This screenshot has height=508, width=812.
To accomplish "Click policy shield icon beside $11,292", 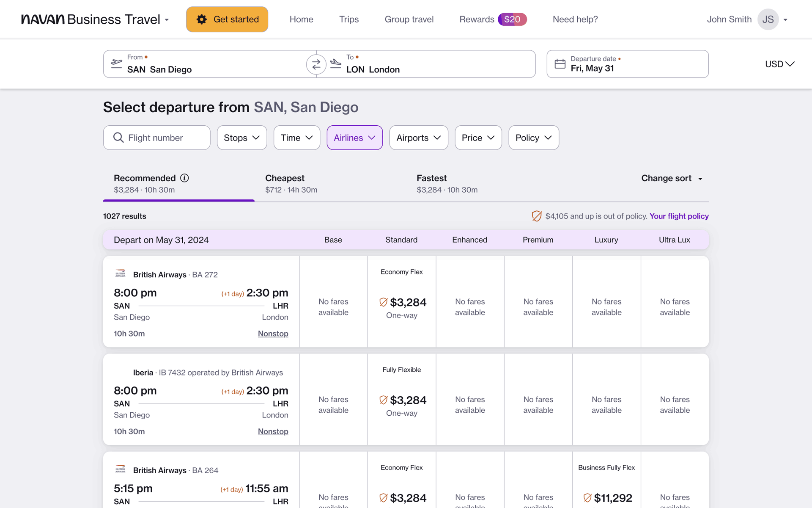I will pos(587,498).
